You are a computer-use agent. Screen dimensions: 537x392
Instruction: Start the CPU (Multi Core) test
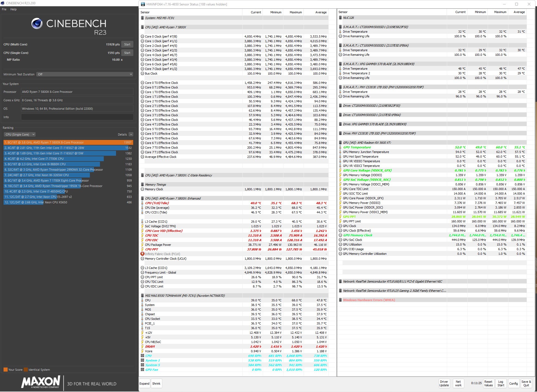click(127, 44)
